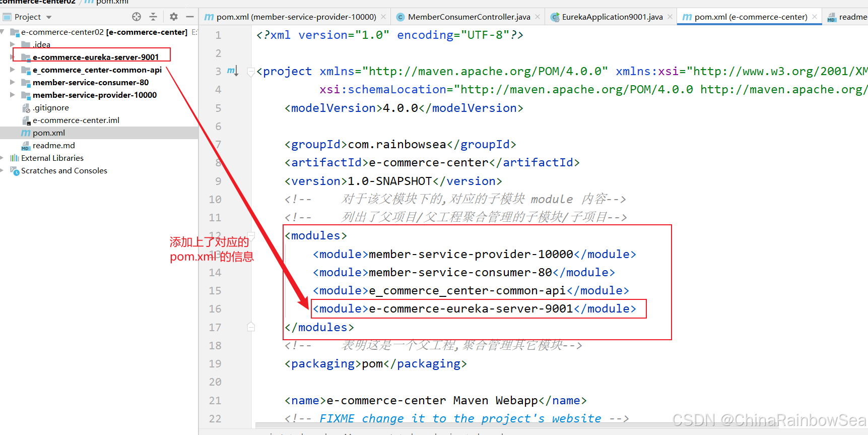Select e_commerce_center-common-api in tree
Screen dimensions: 868x435
pyautogui.click(x=97, y=70)
